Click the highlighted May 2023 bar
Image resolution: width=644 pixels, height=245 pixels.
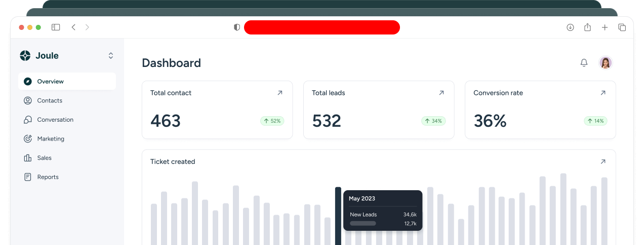(338, 216)
